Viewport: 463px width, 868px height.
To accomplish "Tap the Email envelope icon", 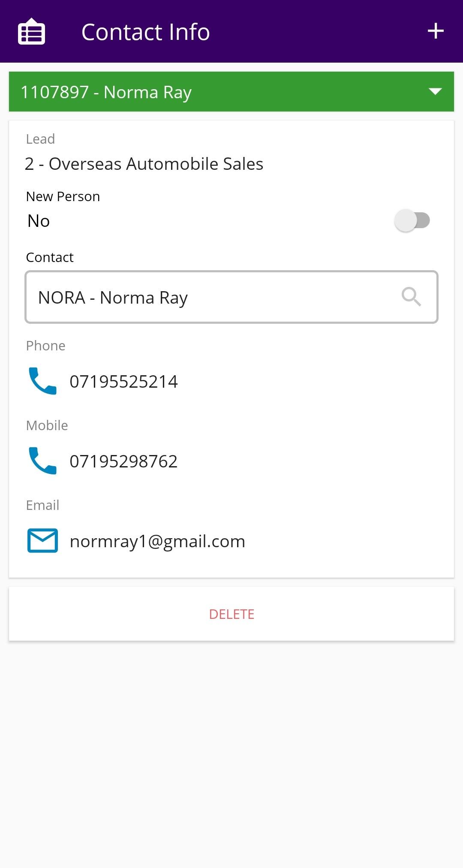I will [42, 540].
